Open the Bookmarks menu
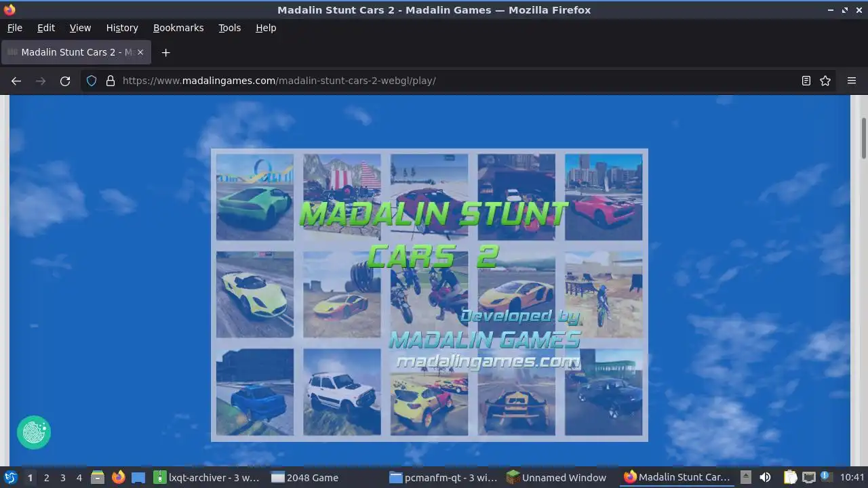This screenshot has height=488, width=868. 178,28
